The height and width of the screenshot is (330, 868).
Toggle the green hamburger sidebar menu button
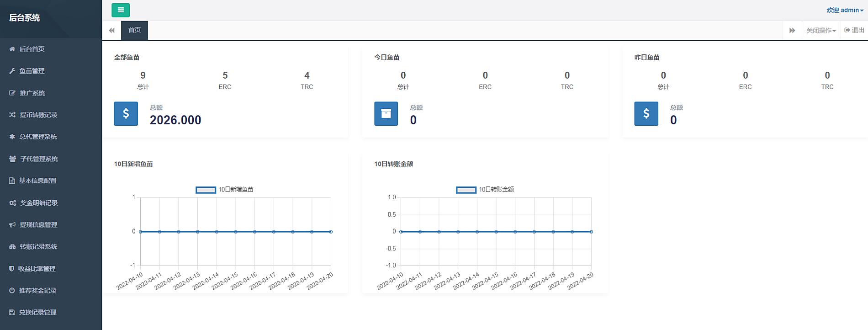[x=121, y=10]
